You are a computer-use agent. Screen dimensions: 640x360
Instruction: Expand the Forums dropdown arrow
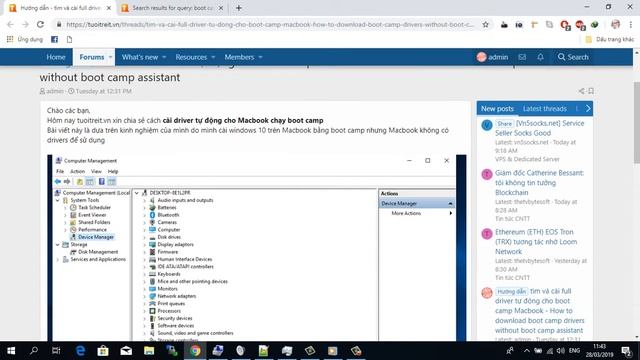110,57
